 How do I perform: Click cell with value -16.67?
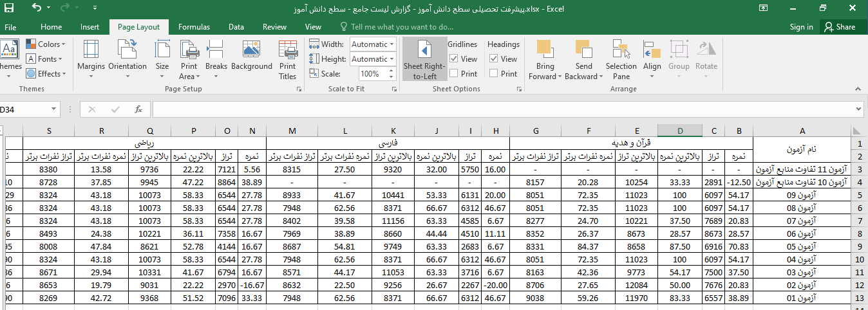coord(252,285)
